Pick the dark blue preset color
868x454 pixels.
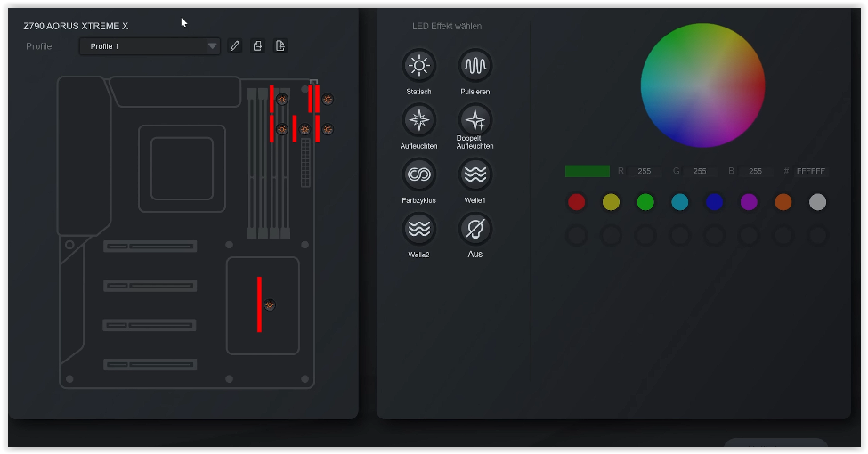pos(714,202)
